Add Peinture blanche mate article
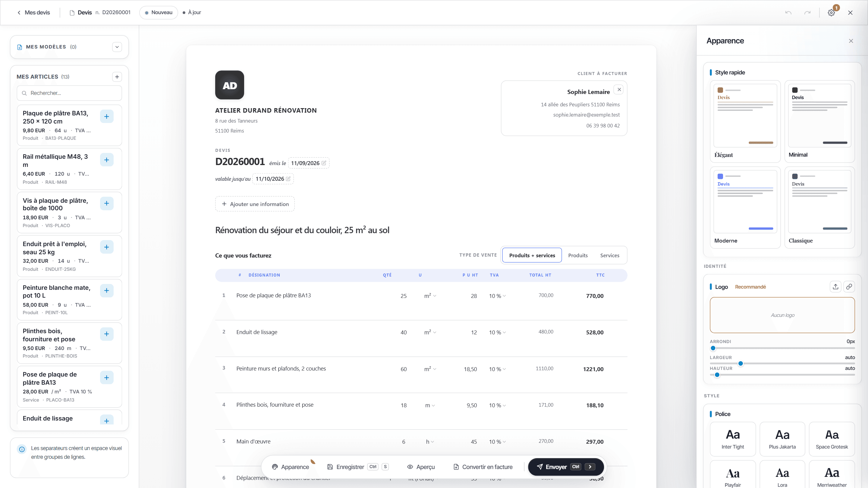868x488 pixels. [106, 291]
